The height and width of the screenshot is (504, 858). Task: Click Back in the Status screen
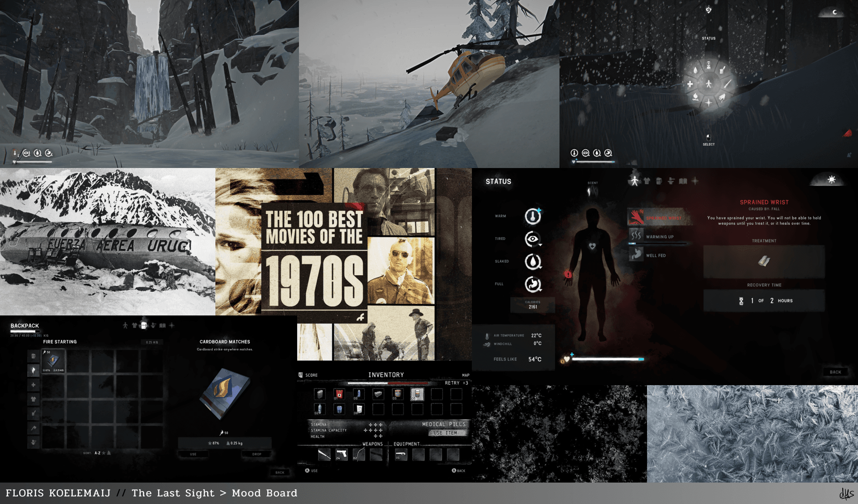[835, 372]
